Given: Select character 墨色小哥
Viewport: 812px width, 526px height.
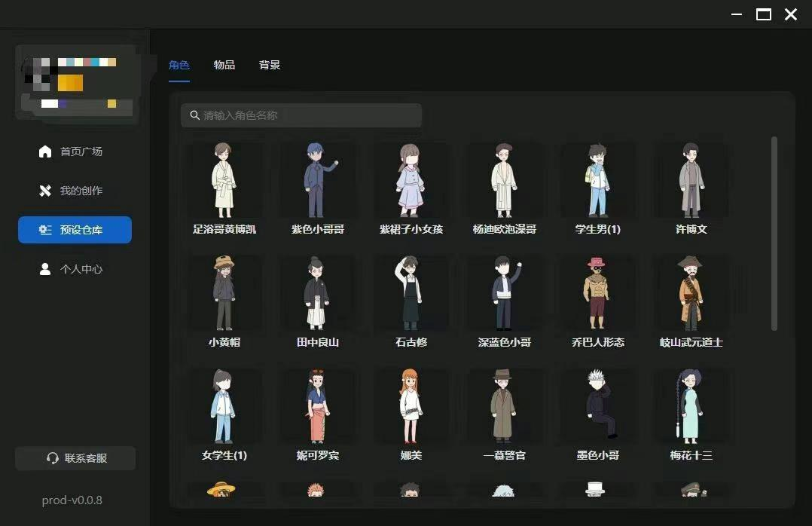Looking at the screenshot, I should pos(597,414).
